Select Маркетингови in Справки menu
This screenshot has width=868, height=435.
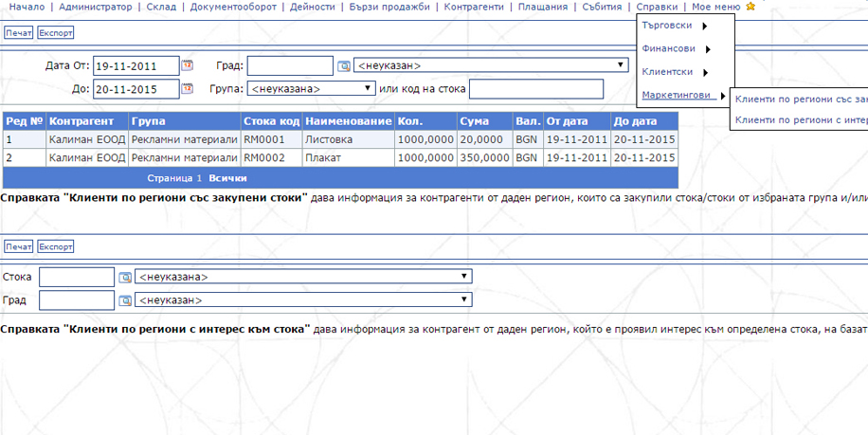(x=677, y=95)
